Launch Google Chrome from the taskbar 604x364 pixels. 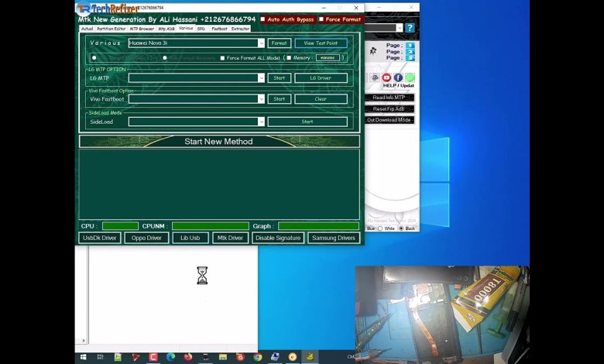pos(258,357)
